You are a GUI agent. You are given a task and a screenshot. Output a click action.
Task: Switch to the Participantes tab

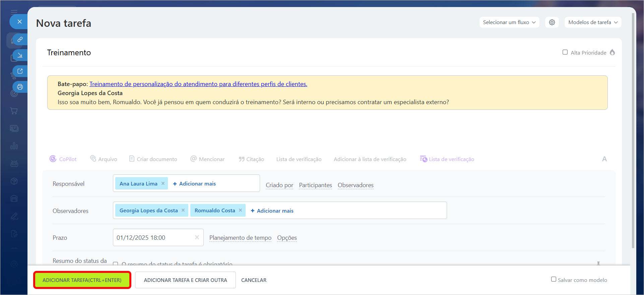(x=315, y=185)
